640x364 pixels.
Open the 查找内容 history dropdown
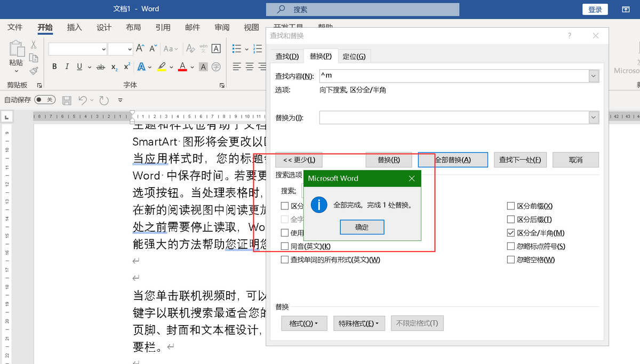pyautogui.click(x=594, y=77)
